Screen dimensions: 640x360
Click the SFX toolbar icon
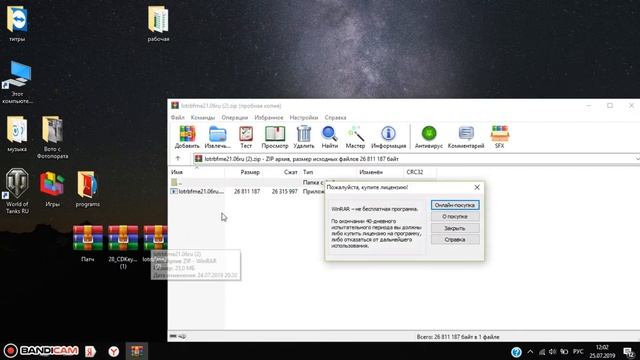500,137
